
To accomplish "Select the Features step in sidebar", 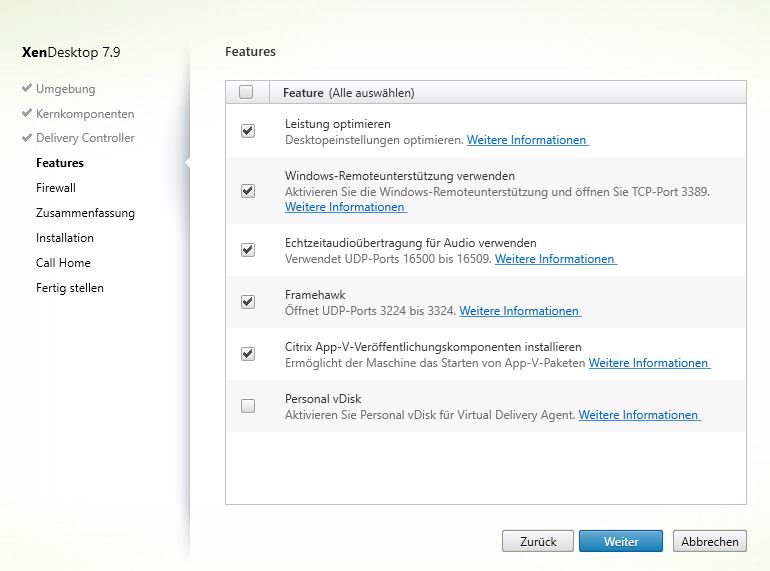I will [60, 163].
